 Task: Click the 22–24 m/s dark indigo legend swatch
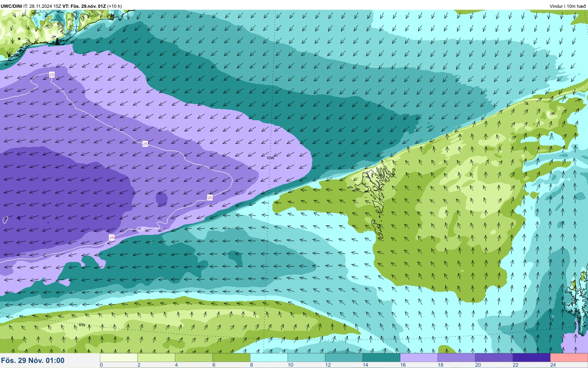[531, 357]
